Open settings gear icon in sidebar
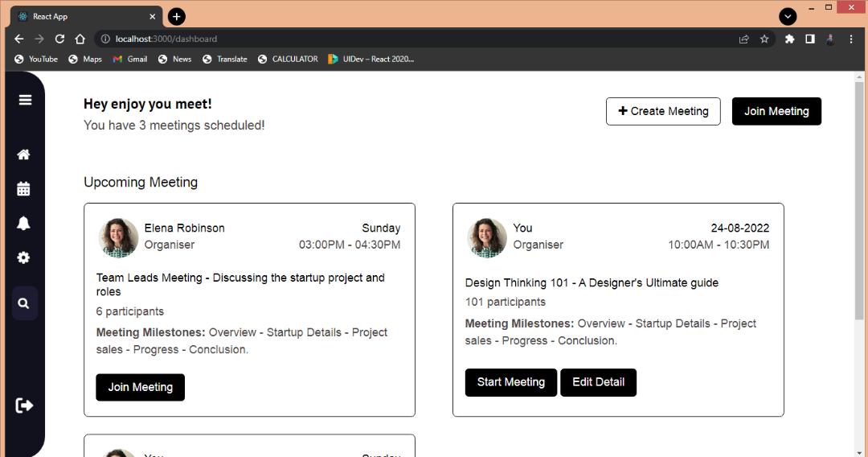The width and height of the screenshot is (868, 457). [x=23, y=257]
